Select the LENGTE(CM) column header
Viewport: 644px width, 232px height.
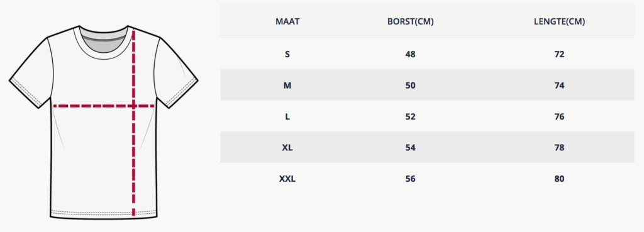pyautogui.click(x=559, y=22)
